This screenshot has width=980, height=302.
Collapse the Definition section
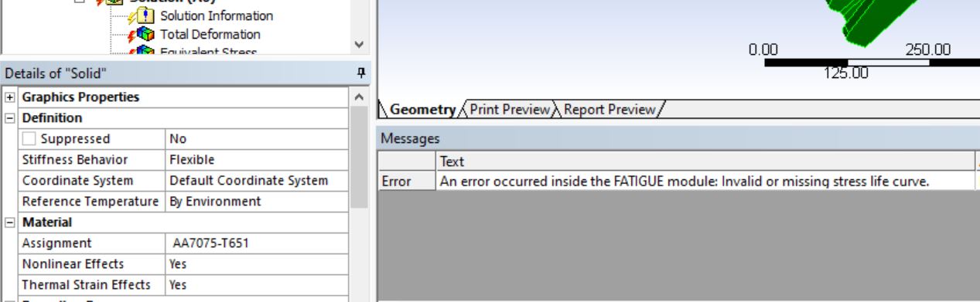click(x=9, y=118)
